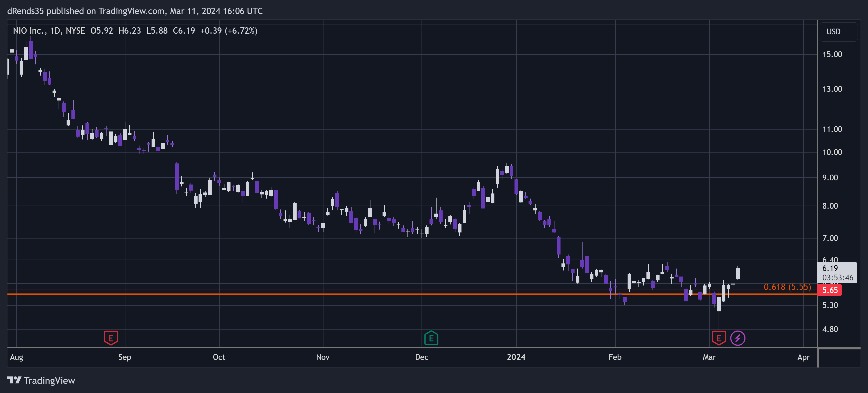This screenshot has height=393, width=868.
Task: Click the Dec label on time axis
Action: tap(422, 357)
